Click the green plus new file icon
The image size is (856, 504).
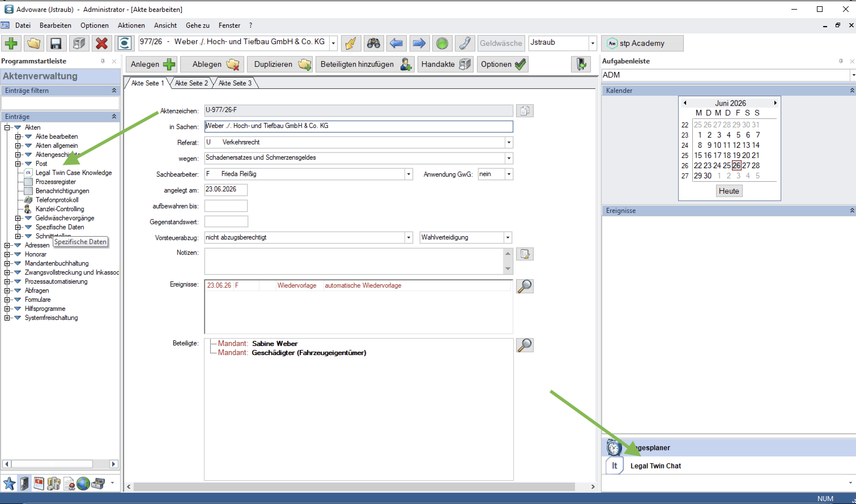pyautogui.click(x=11, y=43)
